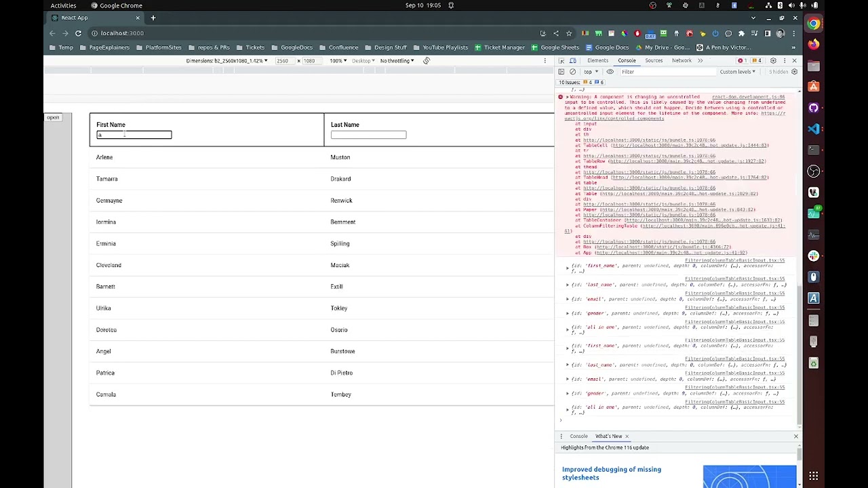Open Google Chrome from the dock
Viewport: 868px width, 488px height.
814,24
